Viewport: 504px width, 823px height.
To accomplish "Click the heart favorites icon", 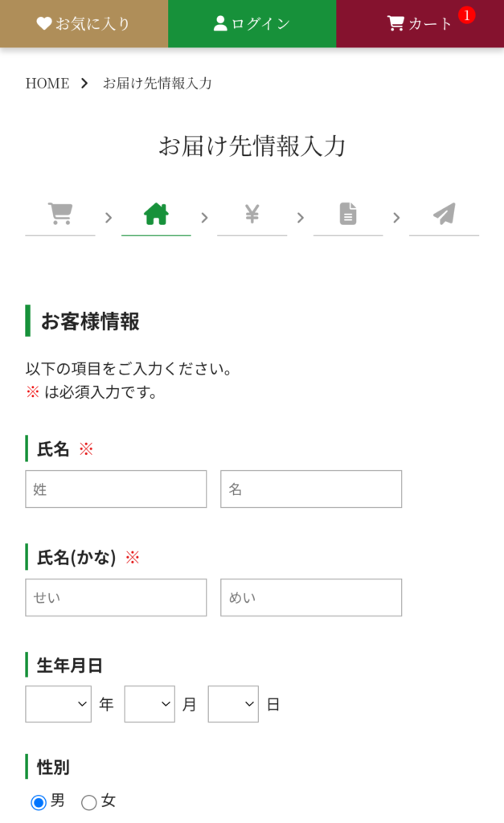I will tap(44, 23).
